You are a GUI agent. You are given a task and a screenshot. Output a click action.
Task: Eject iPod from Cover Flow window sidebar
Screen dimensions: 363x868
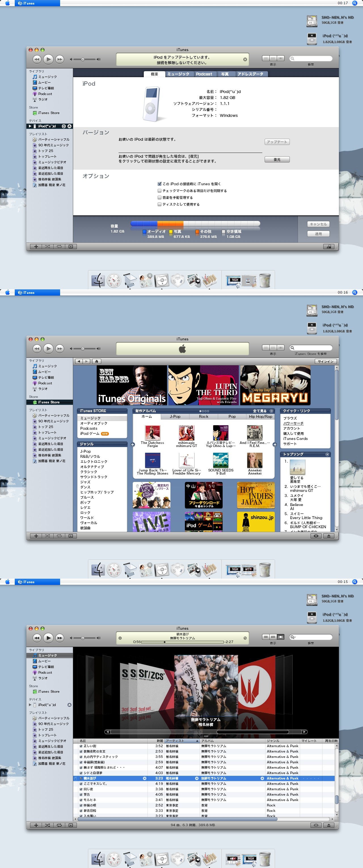69,705
